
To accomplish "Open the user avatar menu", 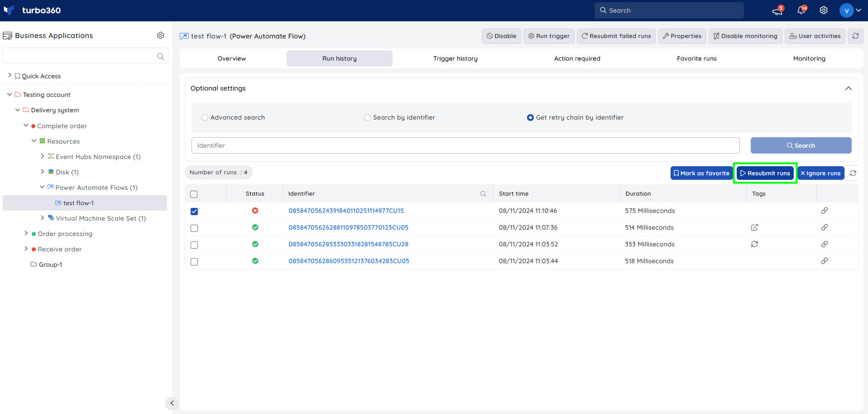I will pos(850,10).
